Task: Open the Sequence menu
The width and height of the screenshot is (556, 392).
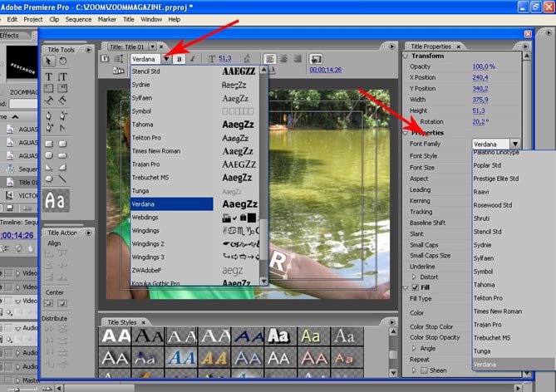Action: tap(78, 19)
